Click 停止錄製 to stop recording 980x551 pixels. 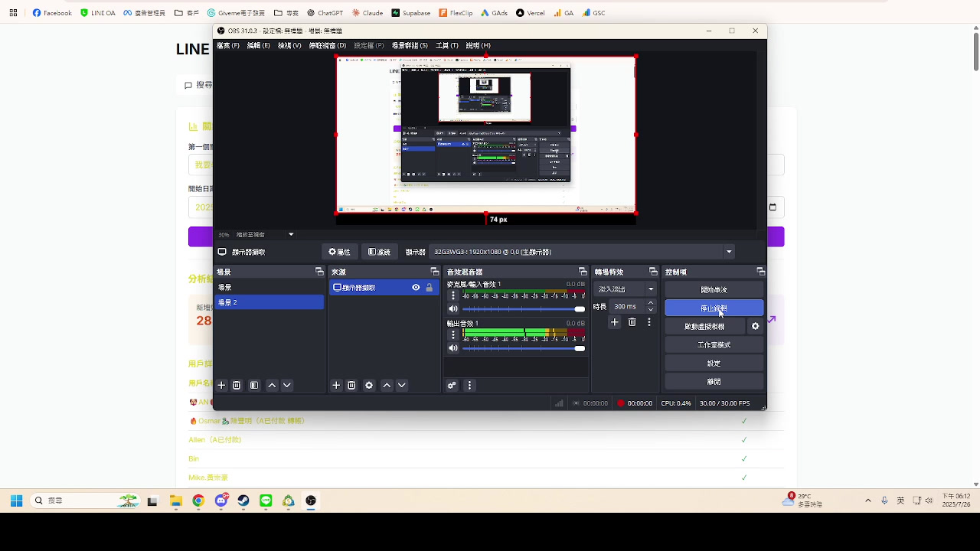click(x=714, y=307)
